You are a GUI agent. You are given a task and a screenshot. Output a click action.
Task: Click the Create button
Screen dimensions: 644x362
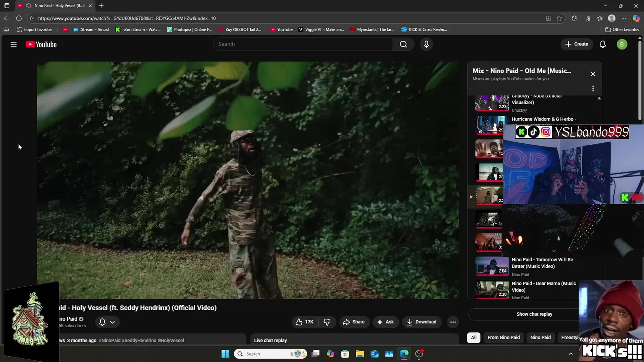coord(577,44)
